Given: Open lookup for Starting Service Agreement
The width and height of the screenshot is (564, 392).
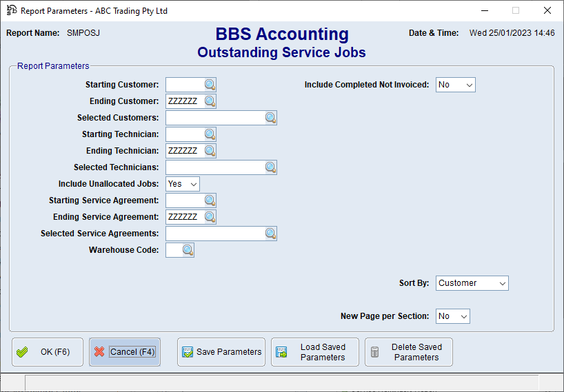Looking at the screenshot, I should pos(210,200).
